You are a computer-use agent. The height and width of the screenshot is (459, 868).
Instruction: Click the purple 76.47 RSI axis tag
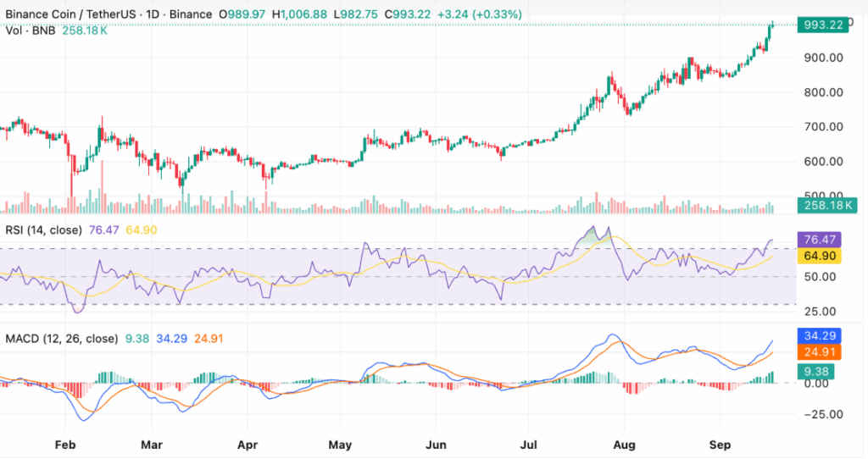[x=820, y=240]
